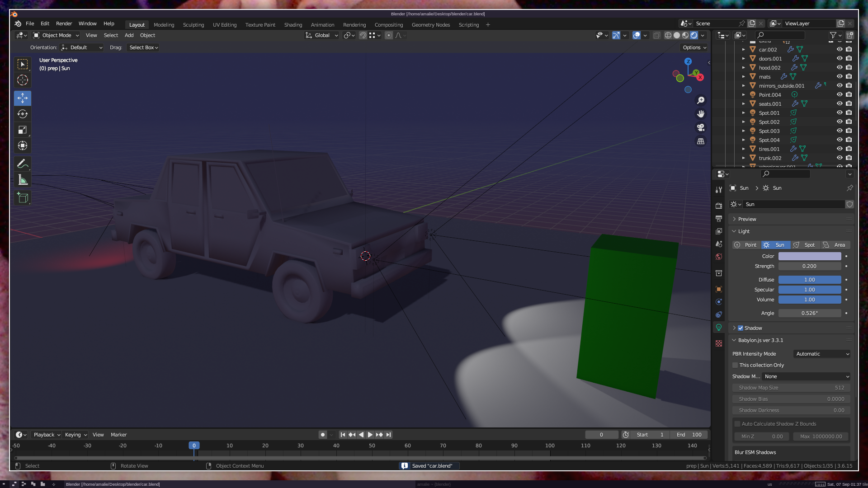Image resolution: width=868 pixels, height=488 pixels.
Task: Toggle camera view gizmo button
Action: (x=701, y=128)
